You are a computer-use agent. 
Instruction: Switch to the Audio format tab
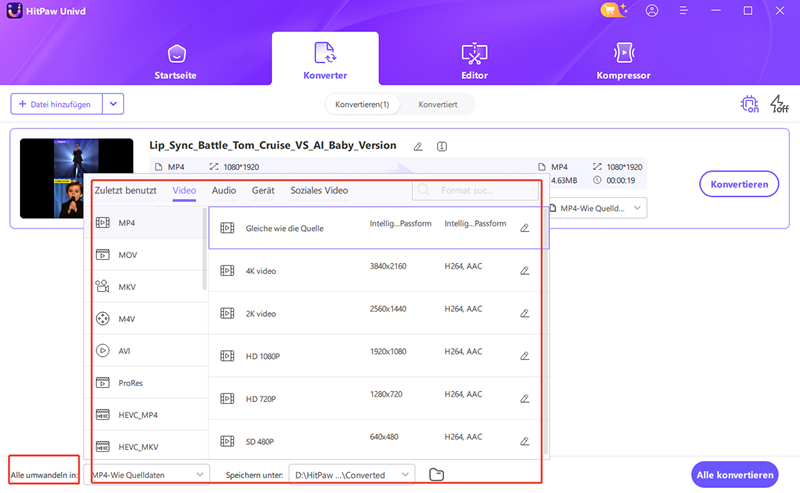(x=224, y=189)
